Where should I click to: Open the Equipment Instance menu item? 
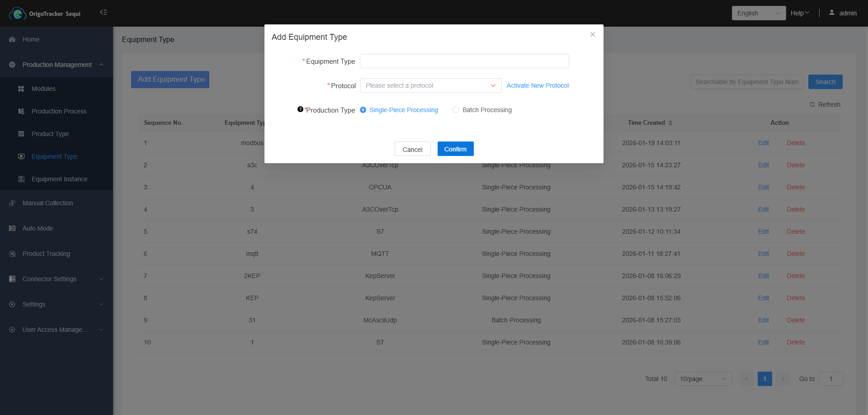[x=59, y=179]
